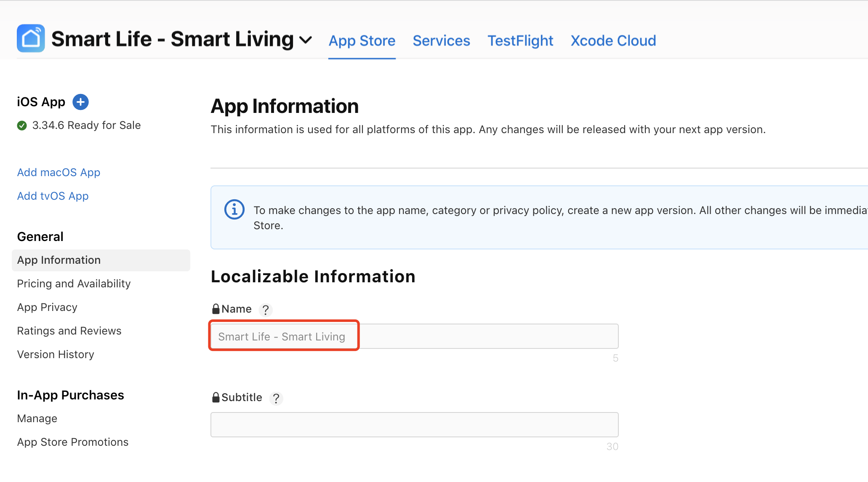
Task: Click the lock icon beside Subtitle
Action: pos(216,397)
